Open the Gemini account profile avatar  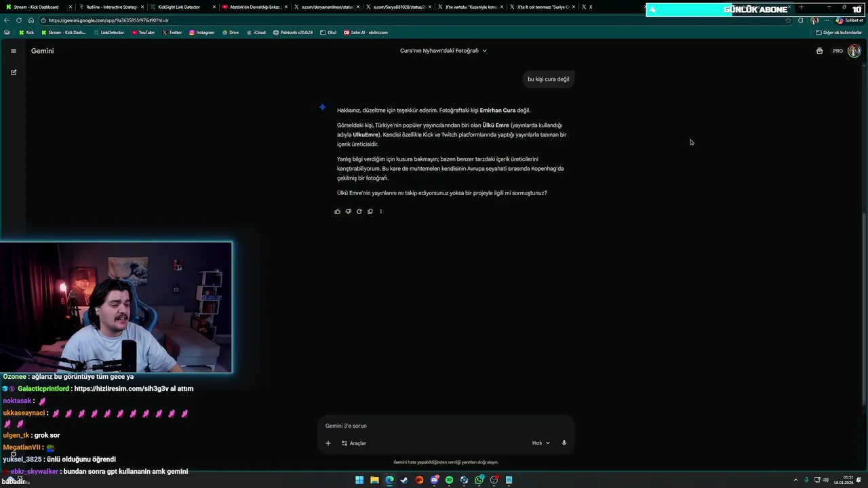coord(854,51)
